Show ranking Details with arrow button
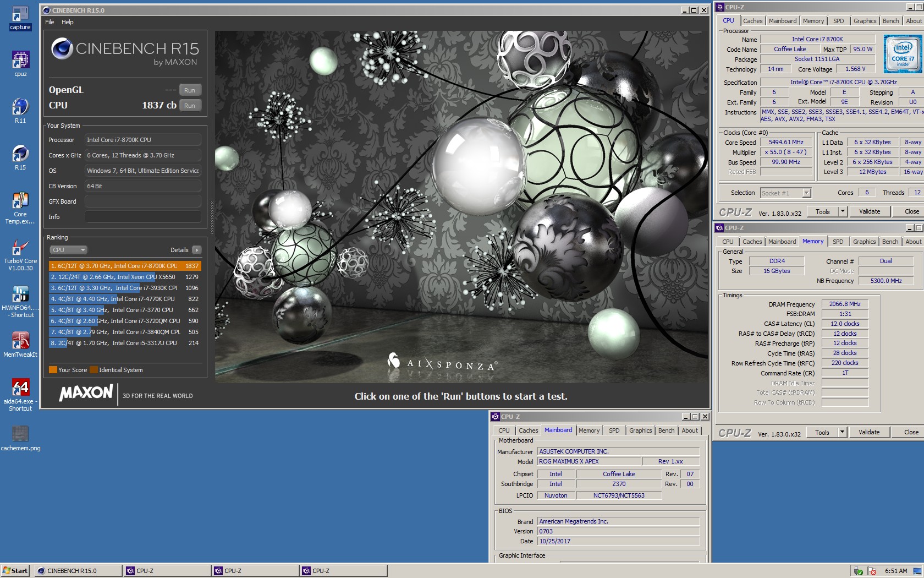Image resolution: width=924 pixels, height=578 pixels. 196,250
